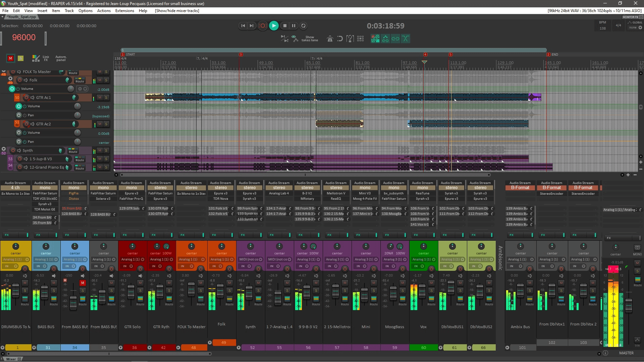Toggle the bypass on Pan track
The image size is (644, 362).
[x=25, y=115]
